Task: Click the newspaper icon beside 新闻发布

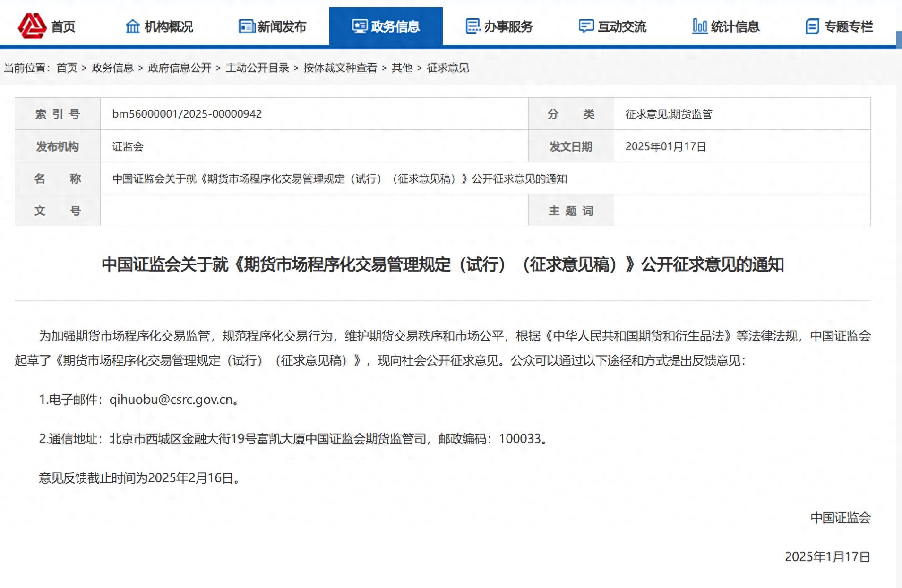Action: (247, 26)
